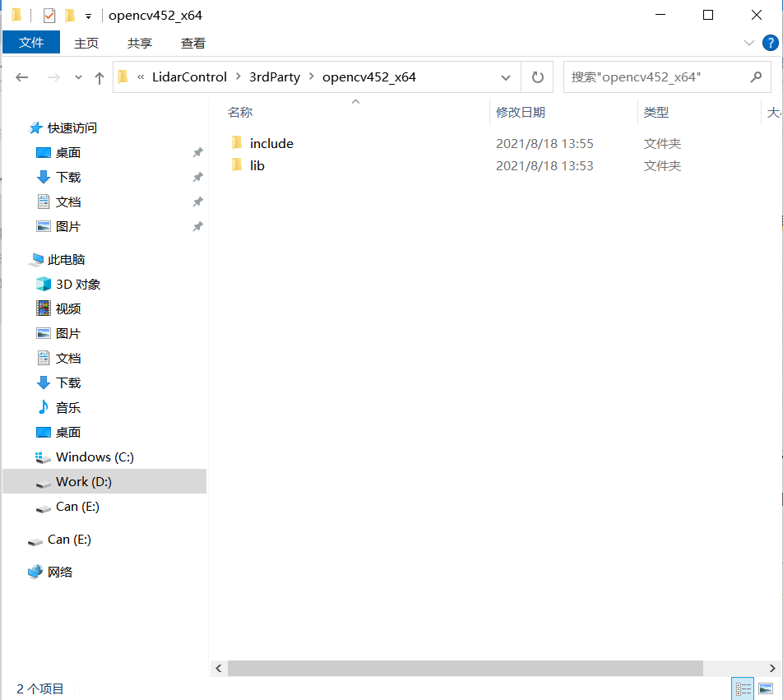
Task: Open 视频 under 此电脑
Action: pyautogui.click(x=68, y=309)
